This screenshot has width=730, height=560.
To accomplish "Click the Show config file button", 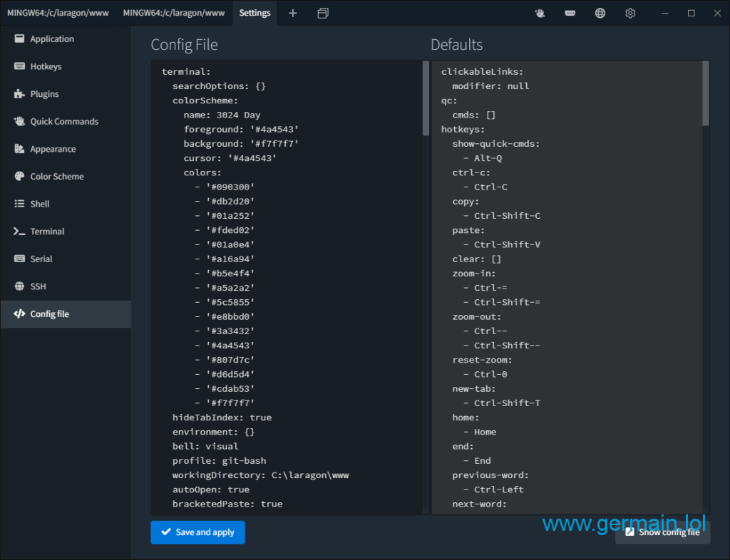I will pyautogui.click(x=662, y=532).
